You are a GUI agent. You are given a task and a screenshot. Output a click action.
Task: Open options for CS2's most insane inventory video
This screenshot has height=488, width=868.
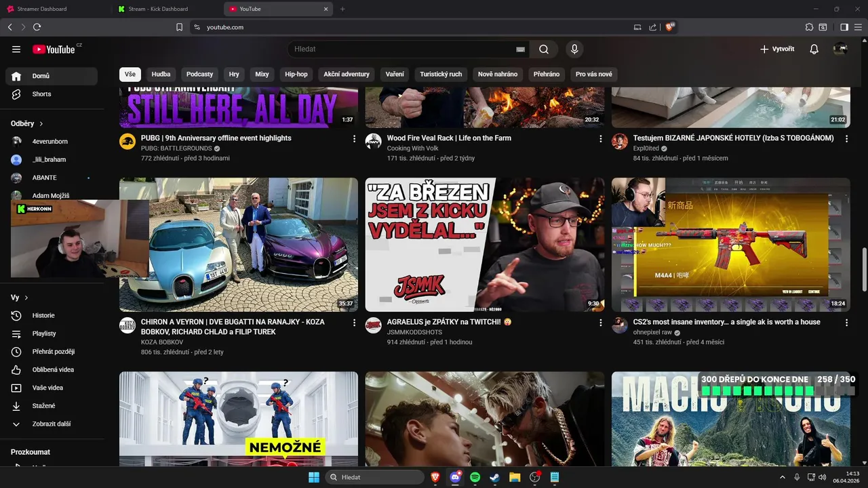(x=846, y=323)
